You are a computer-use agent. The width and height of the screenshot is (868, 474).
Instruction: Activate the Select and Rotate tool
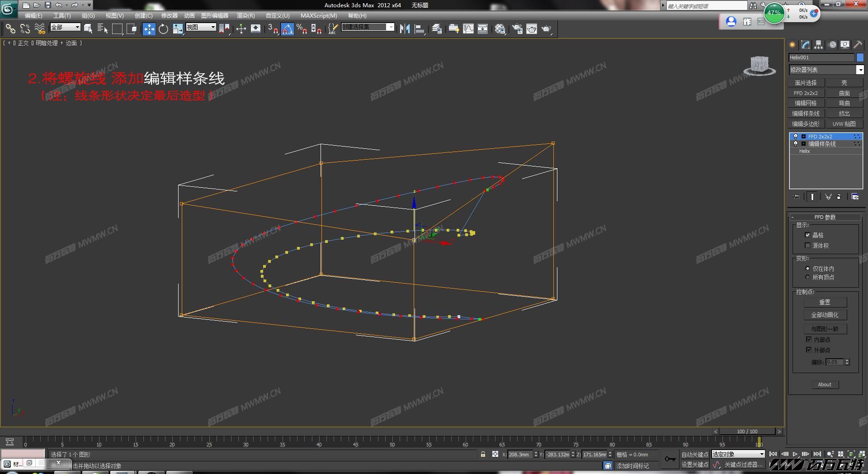pos(163,29)
